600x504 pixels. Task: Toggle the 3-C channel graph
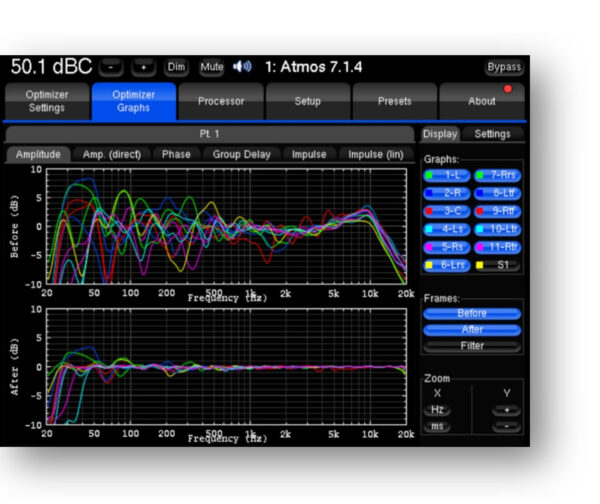[447, 211]
